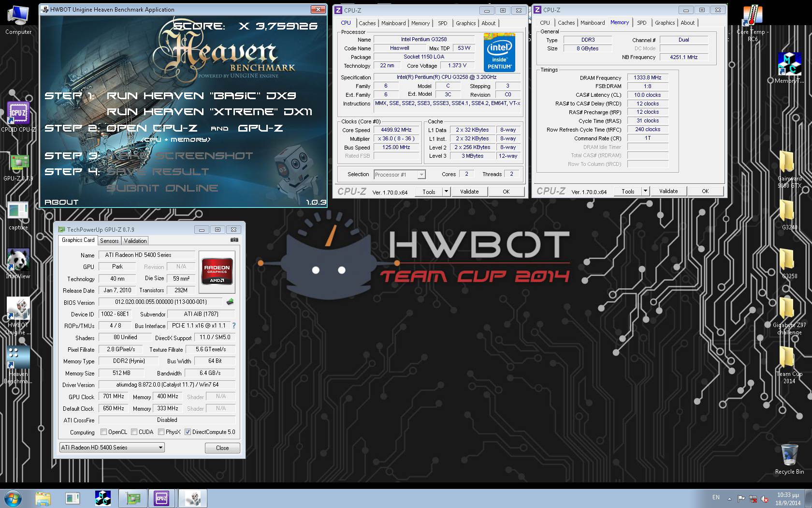Screen dimensions: 812x508
Task: Toggle the OpenCL checkbox in GPU-Z
Action: coord(103,432)
